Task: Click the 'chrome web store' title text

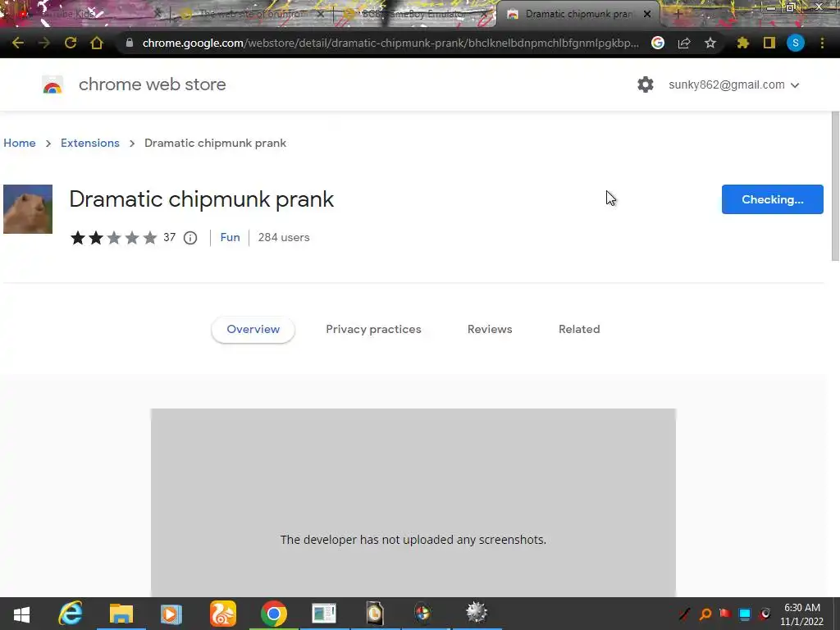Action: (152, 84)
